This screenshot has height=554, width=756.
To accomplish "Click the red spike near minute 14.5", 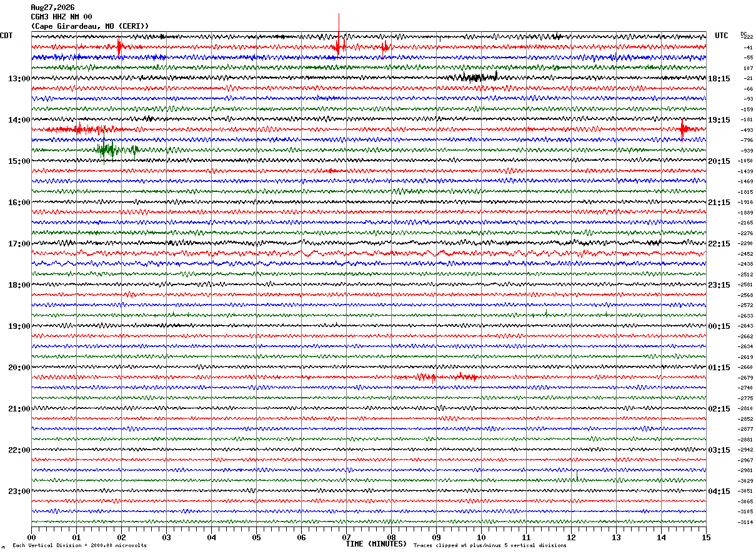I will (x=682, y=129).
